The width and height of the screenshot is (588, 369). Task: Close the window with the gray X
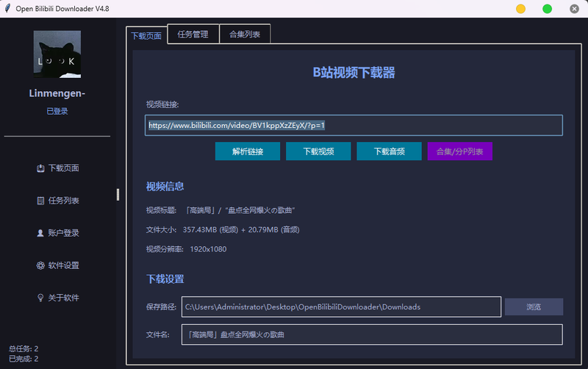tap(574, 9)
